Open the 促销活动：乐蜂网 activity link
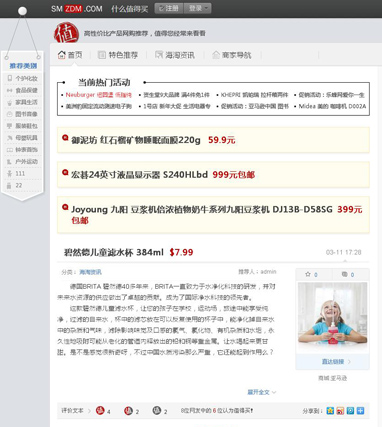 331,95
